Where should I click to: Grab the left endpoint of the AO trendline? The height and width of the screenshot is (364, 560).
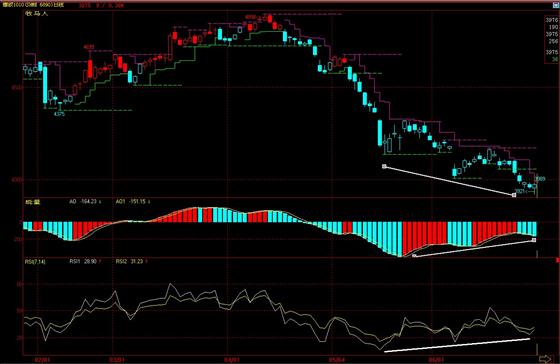(x=414, y=256)
